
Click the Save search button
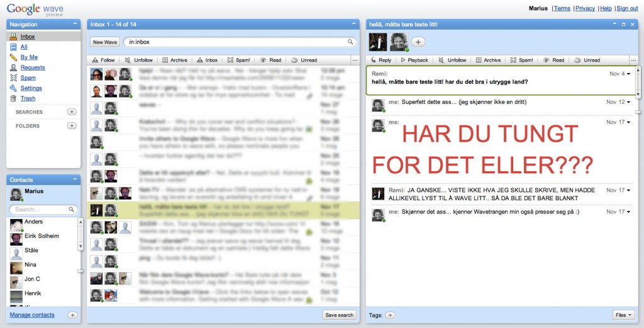[339, 315]
